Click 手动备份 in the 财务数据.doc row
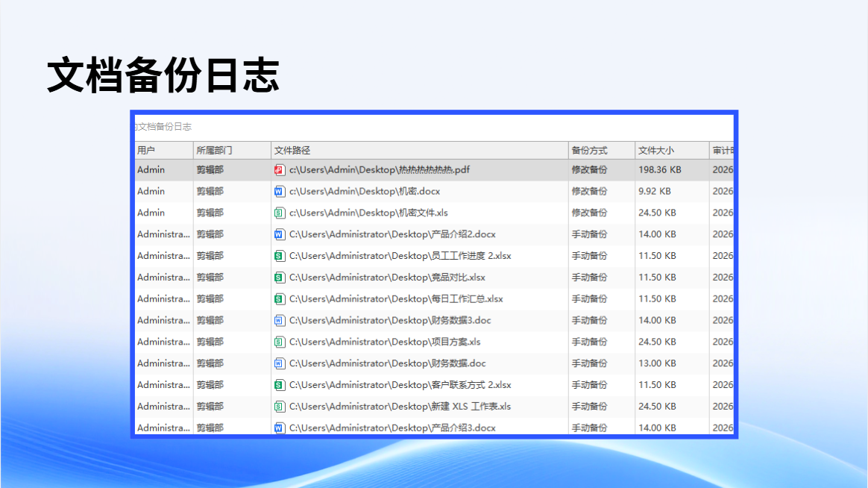868x488 pixels. [x=590, y=363]
